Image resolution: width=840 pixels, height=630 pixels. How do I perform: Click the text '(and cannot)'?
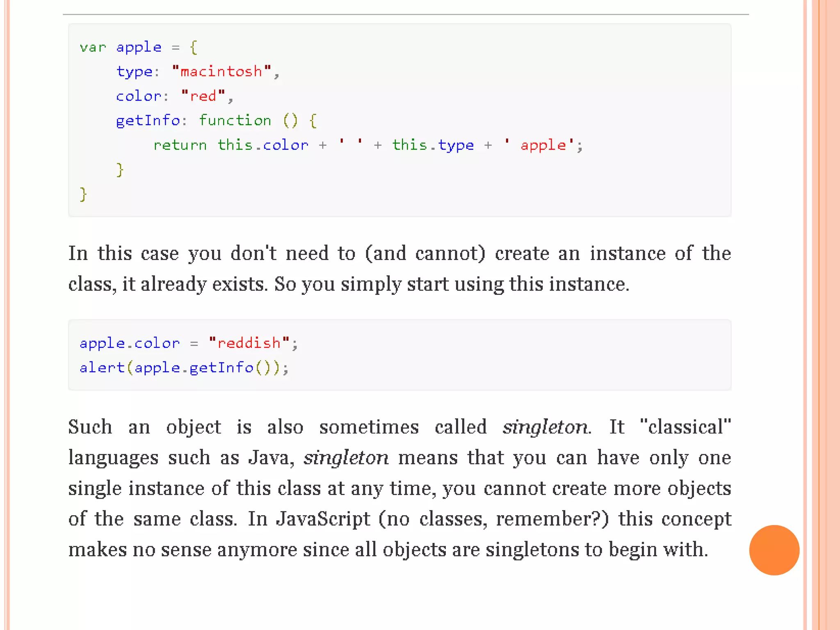click(x=425, y=253)
